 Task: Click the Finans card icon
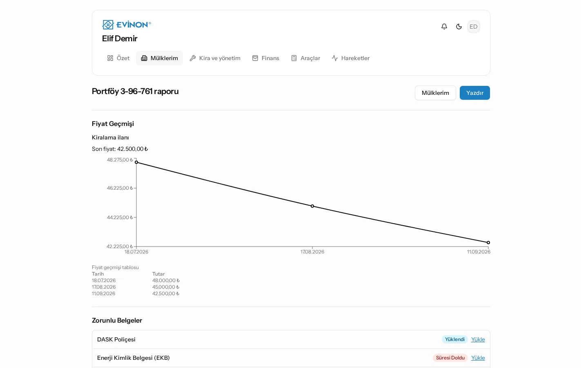[255, 58]
